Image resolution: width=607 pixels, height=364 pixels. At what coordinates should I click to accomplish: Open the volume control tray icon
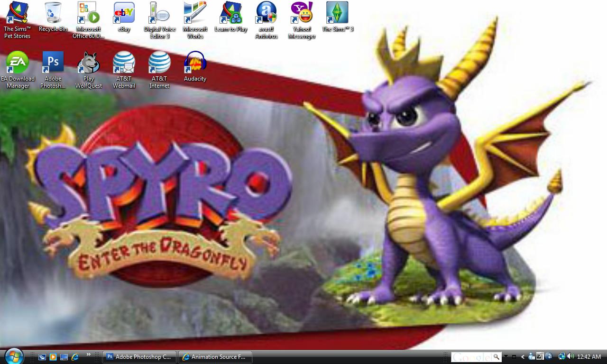pos(570,356)
